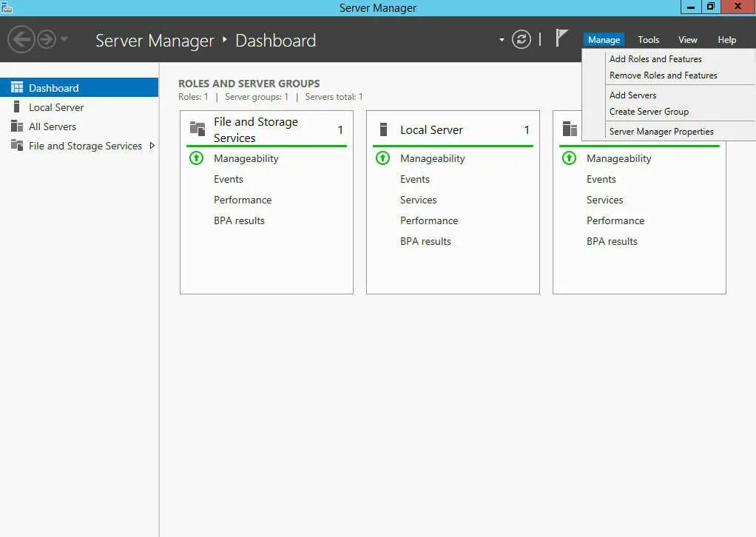Minimize the Server Manager window
This screenshot has width=756, height=537.
690,7
